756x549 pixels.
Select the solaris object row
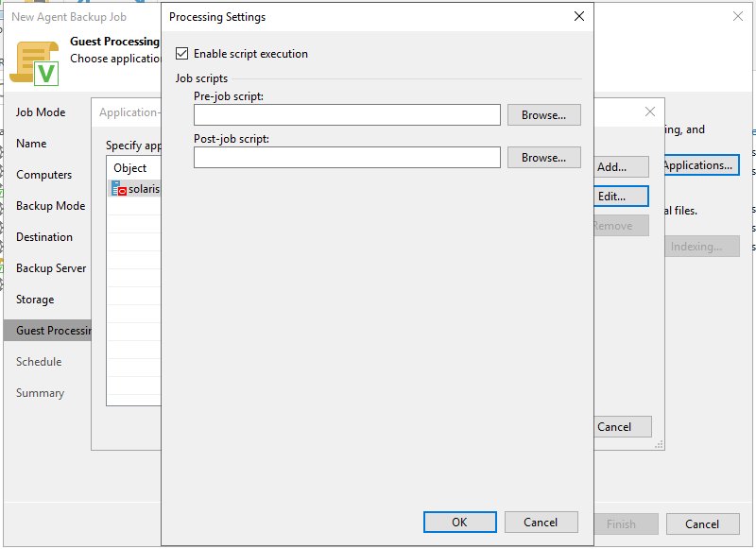[x=134, y=188]
